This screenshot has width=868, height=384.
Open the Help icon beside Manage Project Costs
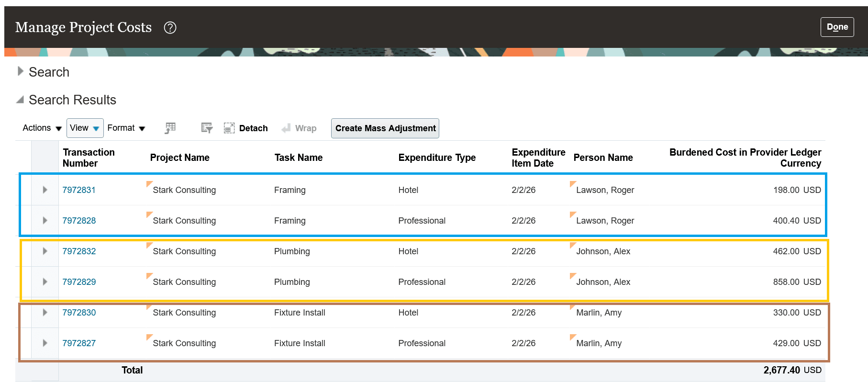[x=170, y=28]
